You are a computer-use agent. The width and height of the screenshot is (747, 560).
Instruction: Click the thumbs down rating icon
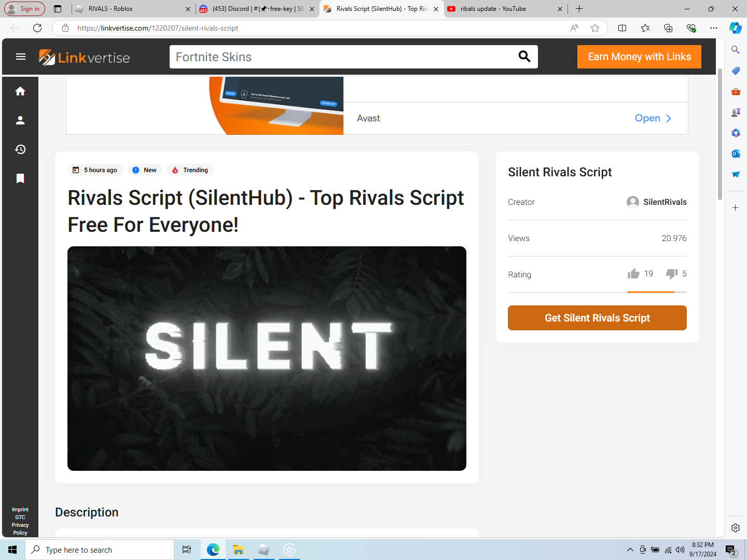coord(672,274)
